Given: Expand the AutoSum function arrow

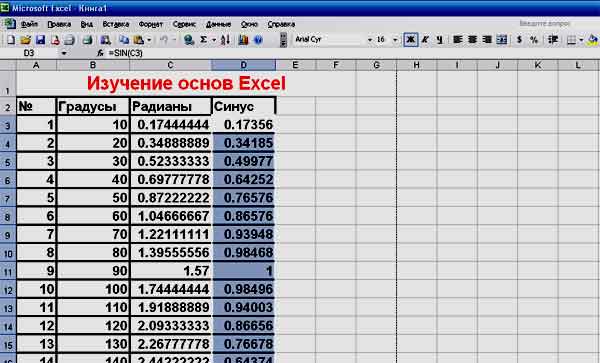Looking at the screenshot, I should pyautogui.click(x=214, y=40).
